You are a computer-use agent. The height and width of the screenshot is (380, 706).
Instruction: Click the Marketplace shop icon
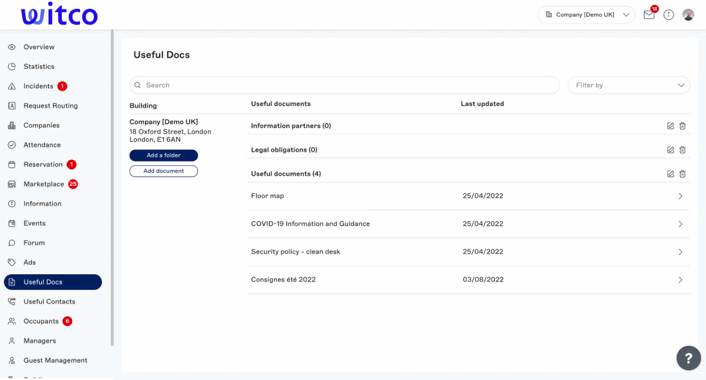pyautogui.click(x=12, y=184)
